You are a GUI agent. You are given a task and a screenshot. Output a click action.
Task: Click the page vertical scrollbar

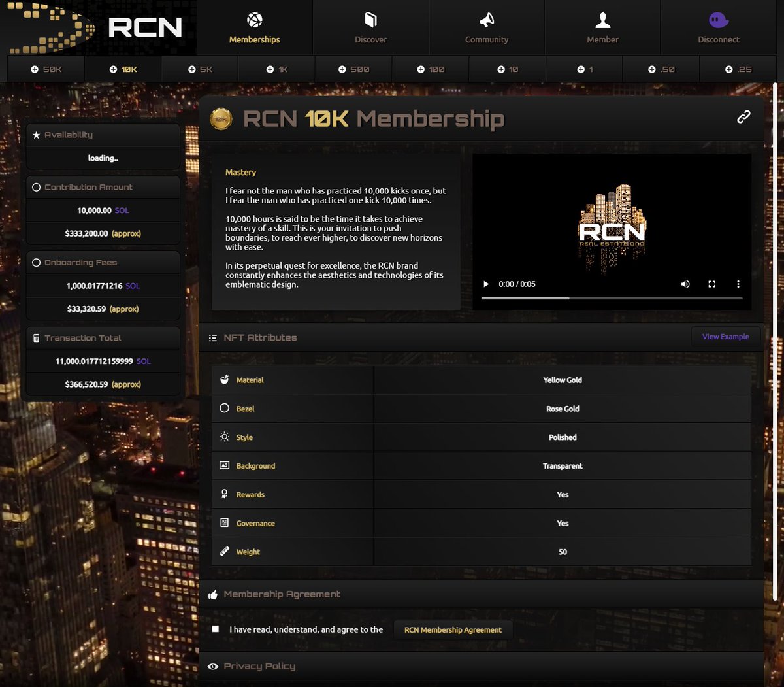click(x=776, y=340)
